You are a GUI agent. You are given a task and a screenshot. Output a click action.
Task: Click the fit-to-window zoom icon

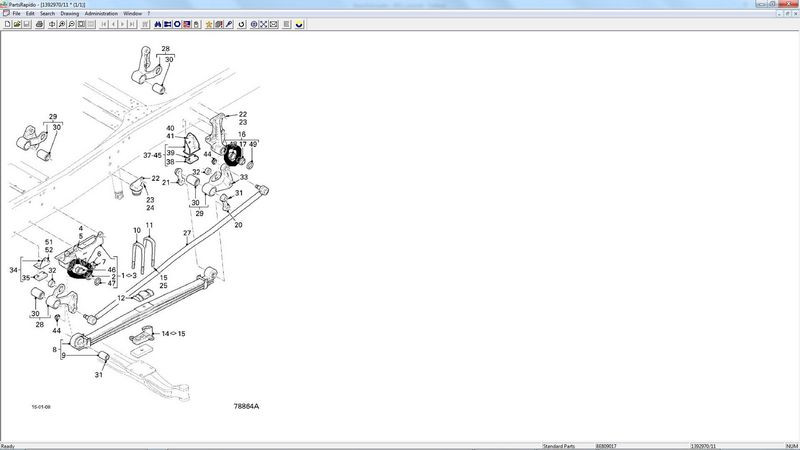pos(81,24)
